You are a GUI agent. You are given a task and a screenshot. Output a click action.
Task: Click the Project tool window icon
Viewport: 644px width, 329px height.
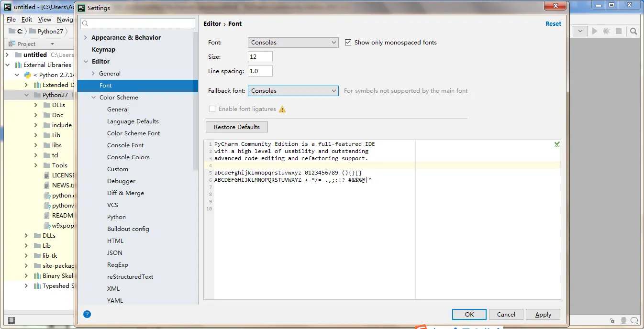(x=12, y=44)
